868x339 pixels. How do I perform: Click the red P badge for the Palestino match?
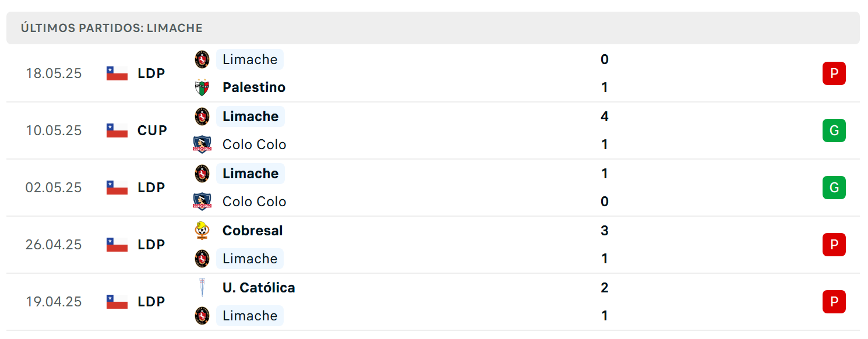(x=834, y=73)
